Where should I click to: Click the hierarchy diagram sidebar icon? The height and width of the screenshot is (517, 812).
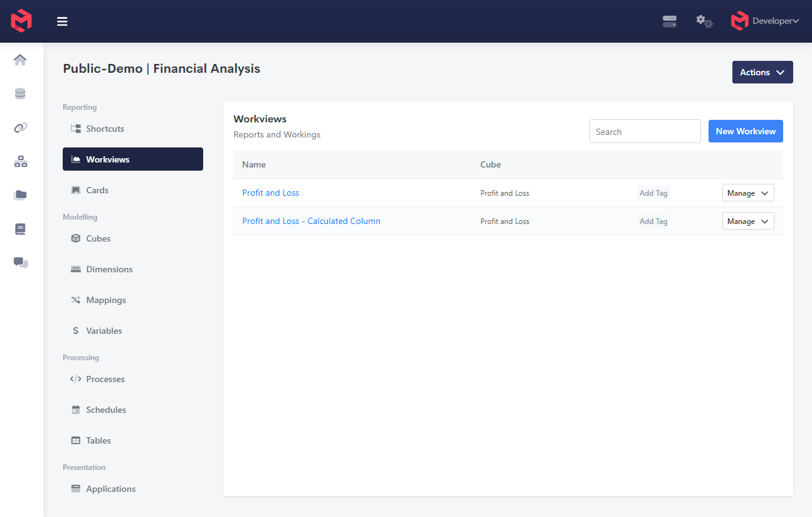point(21,162)
